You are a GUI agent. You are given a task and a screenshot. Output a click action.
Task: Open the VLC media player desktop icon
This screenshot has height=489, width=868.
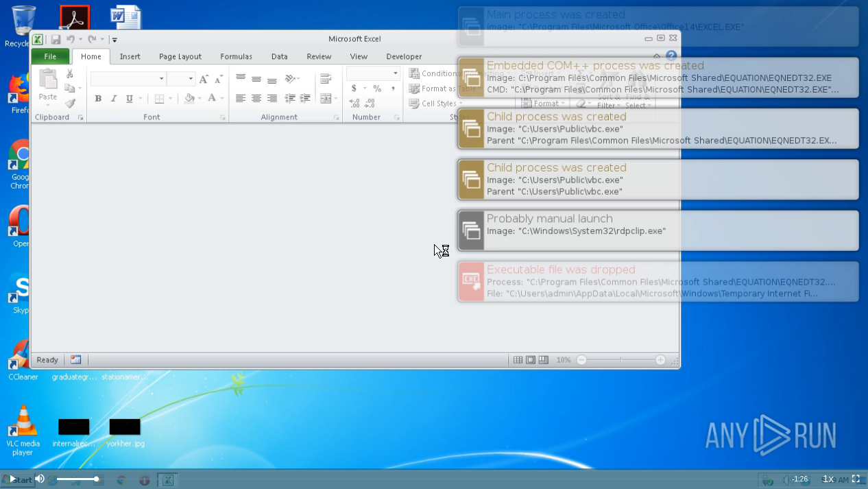(x=24, y=430)
